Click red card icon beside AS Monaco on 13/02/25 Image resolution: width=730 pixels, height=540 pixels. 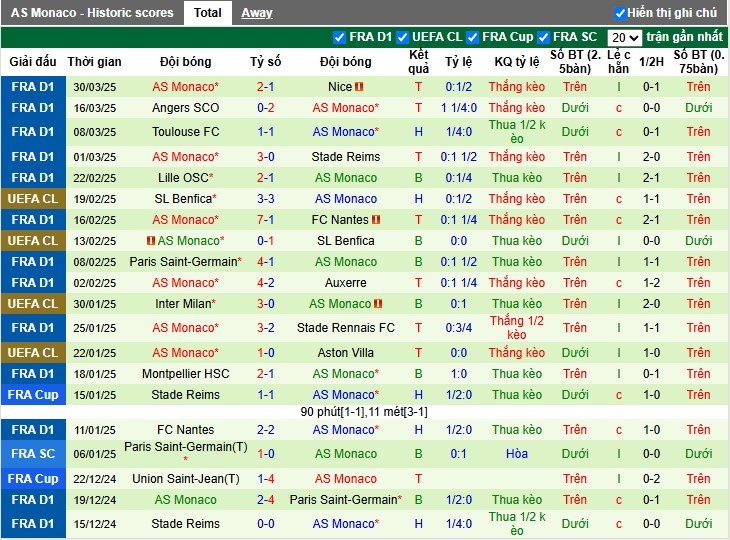[x=151, y=241]
